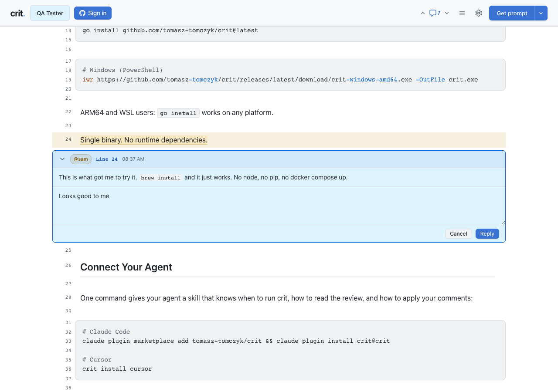The height and width of the screenshot is (392, 558).
Task: Click the 'One command gives your agent' paragraph
Action: point(276,298)
